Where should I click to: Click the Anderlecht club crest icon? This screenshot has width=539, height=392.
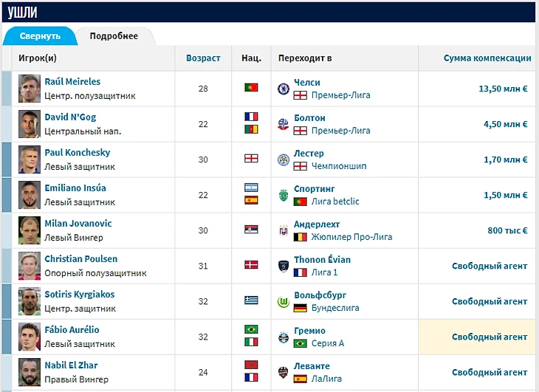(x=283, y=230)
